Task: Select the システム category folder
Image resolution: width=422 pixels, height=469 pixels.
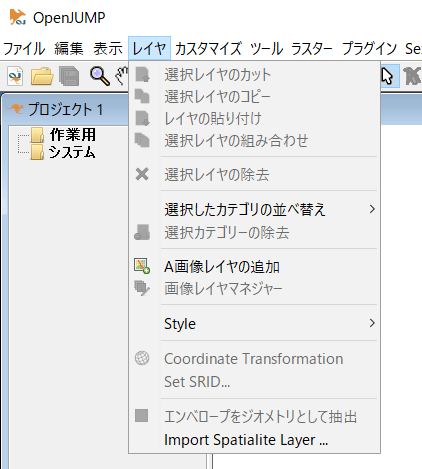Action: pyautogui.click(x=72, y=152)
